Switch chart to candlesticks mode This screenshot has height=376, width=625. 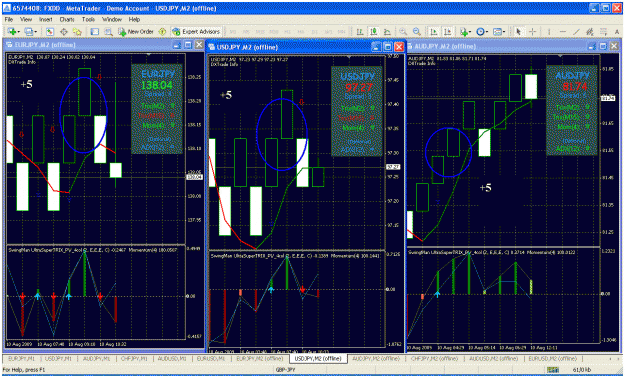click(x=374, y=31)
